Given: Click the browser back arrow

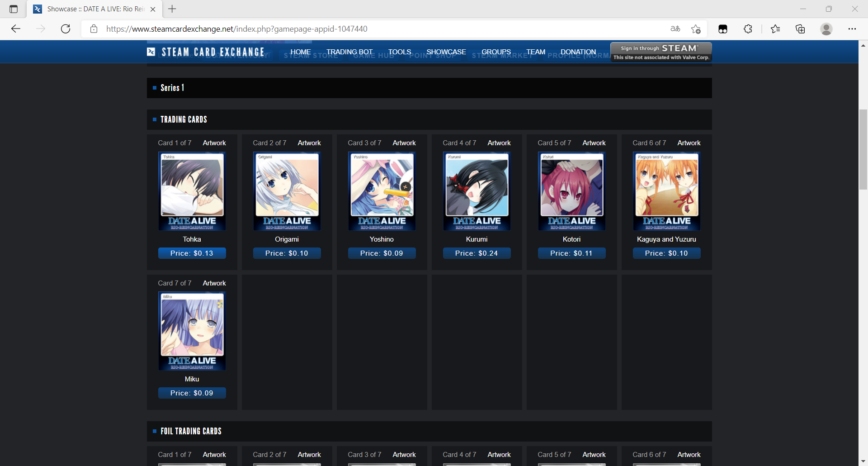Looking at the screenshot, I should [16, 29].
